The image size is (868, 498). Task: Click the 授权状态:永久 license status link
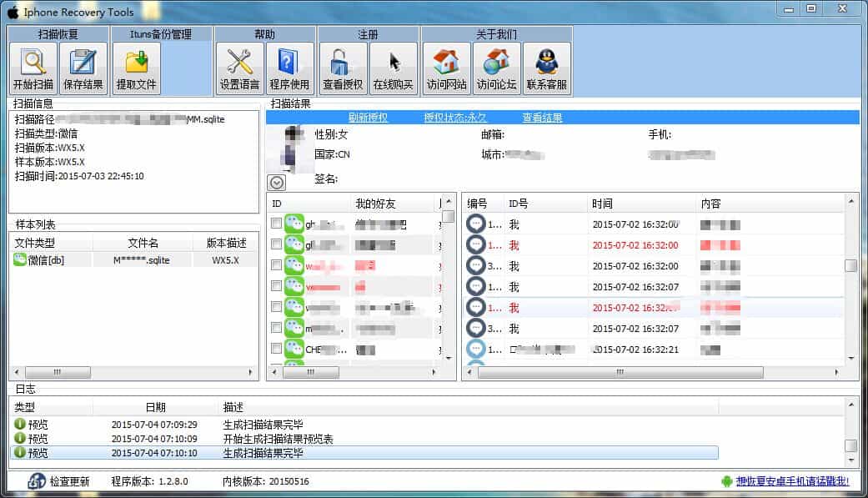coord(455,118)
